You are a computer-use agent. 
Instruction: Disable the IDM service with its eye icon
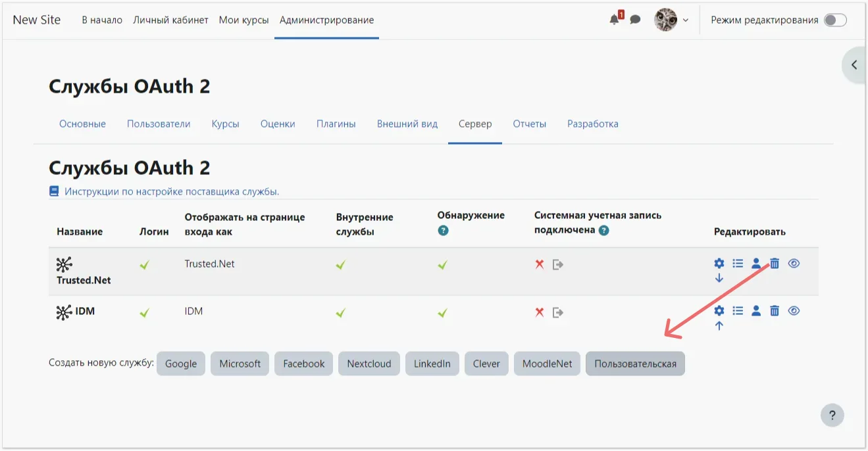click(794, 311)
